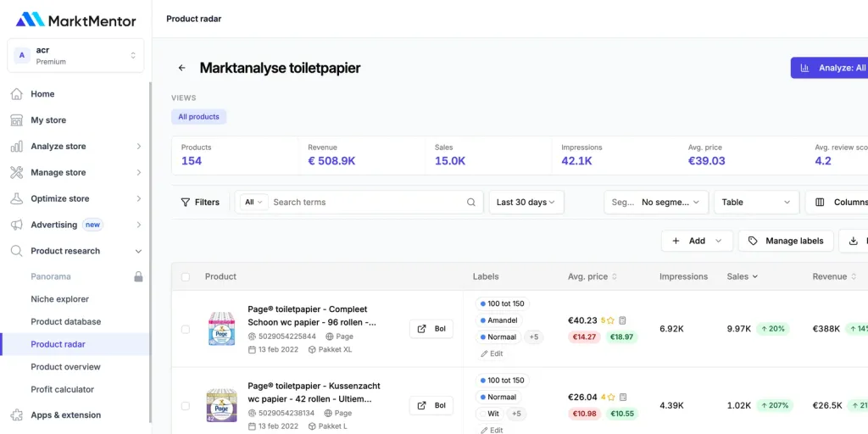Sort by the Sales column header
This screenshot has width=868, height=434.
pos(743,276)
